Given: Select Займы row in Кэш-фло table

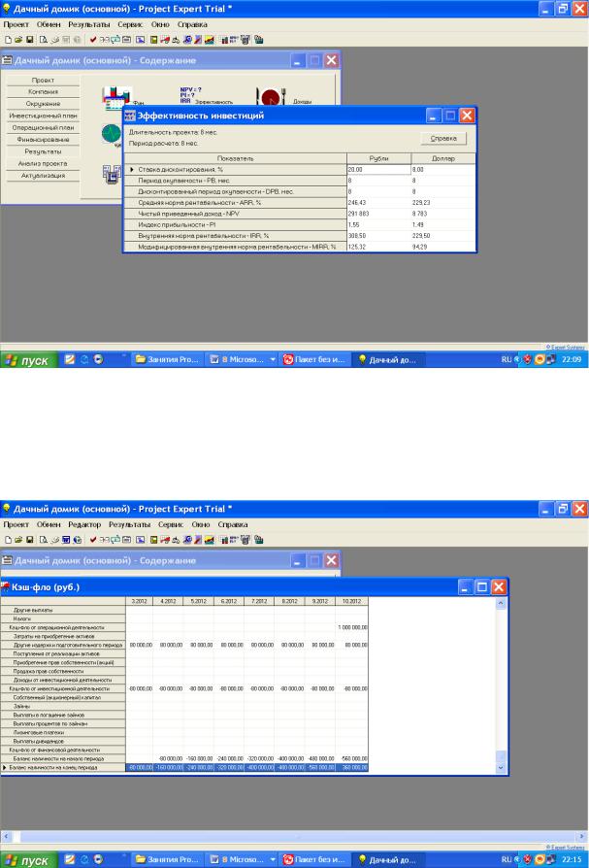Looking at the screenshot, I should point(63,707).
